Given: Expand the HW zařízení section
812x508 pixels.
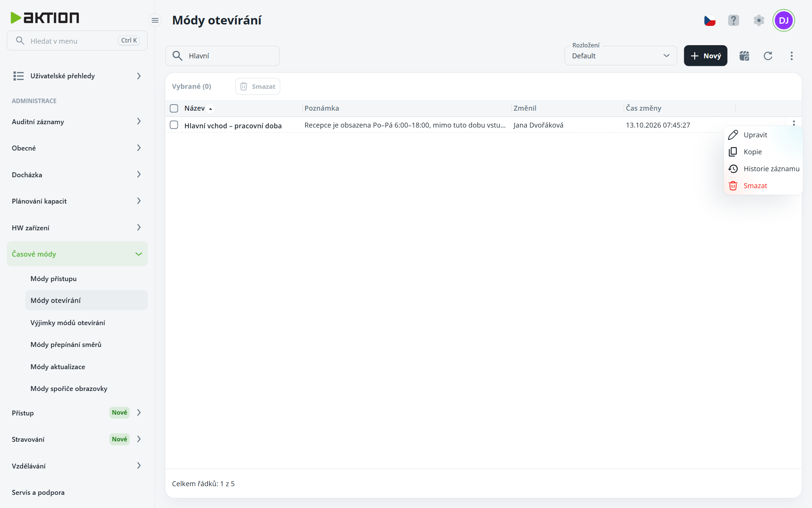Looking at the screenshot, I should 77,228.
